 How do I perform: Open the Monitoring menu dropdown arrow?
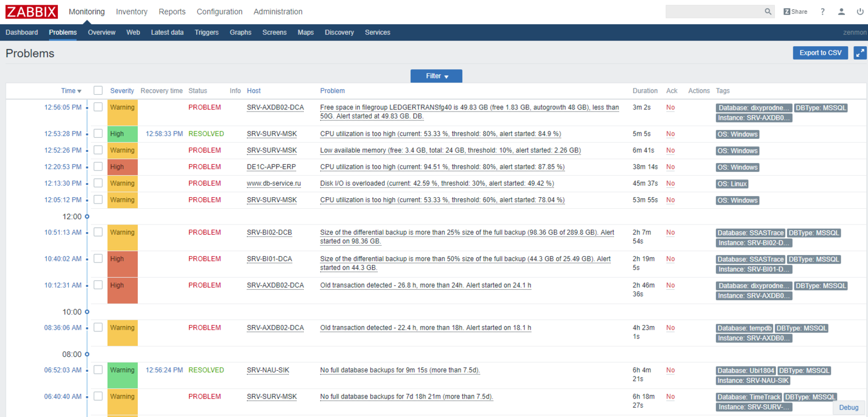coord(87,11)
